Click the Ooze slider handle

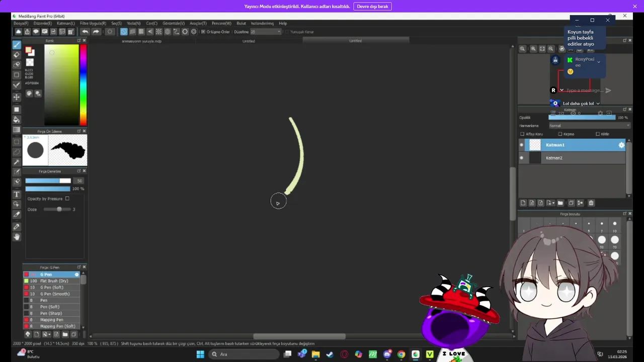[59, 209]
